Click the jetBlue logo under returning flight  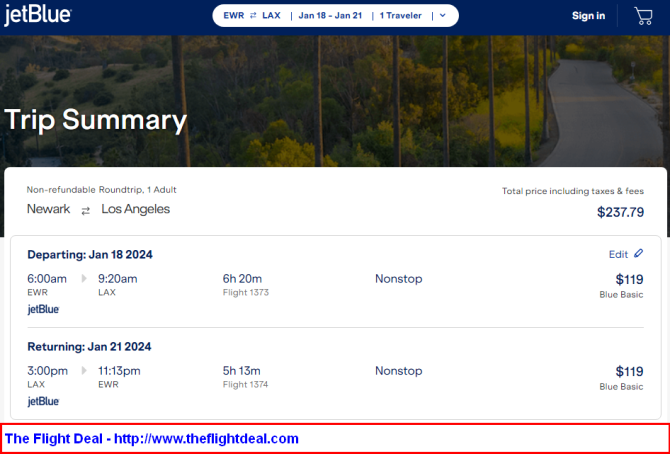43,401
